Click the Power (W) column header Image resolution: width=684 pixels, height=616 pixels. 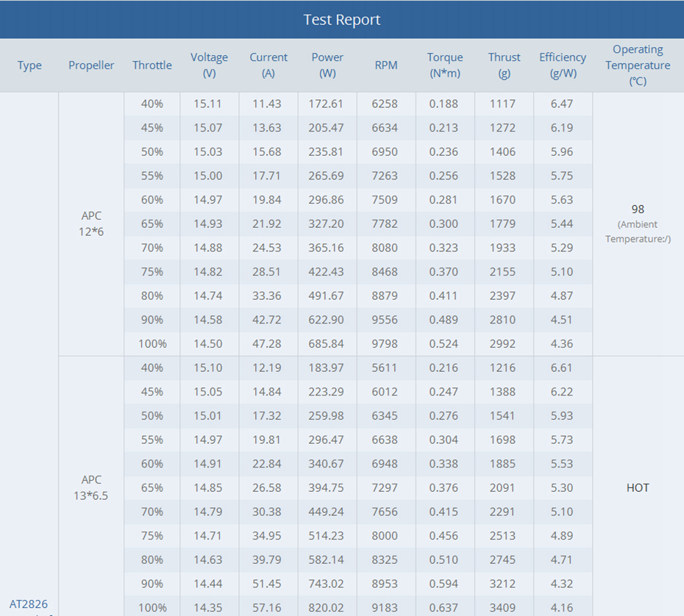tap(327, 65)
